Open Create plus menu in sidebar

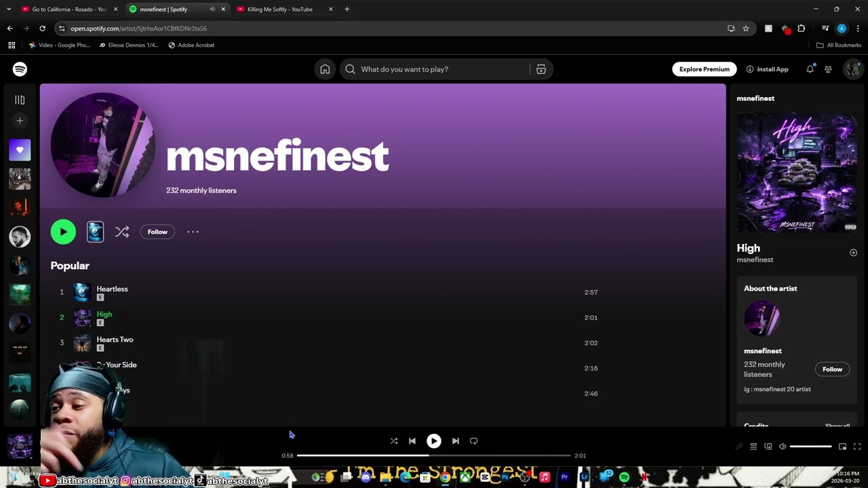[20, 121]
